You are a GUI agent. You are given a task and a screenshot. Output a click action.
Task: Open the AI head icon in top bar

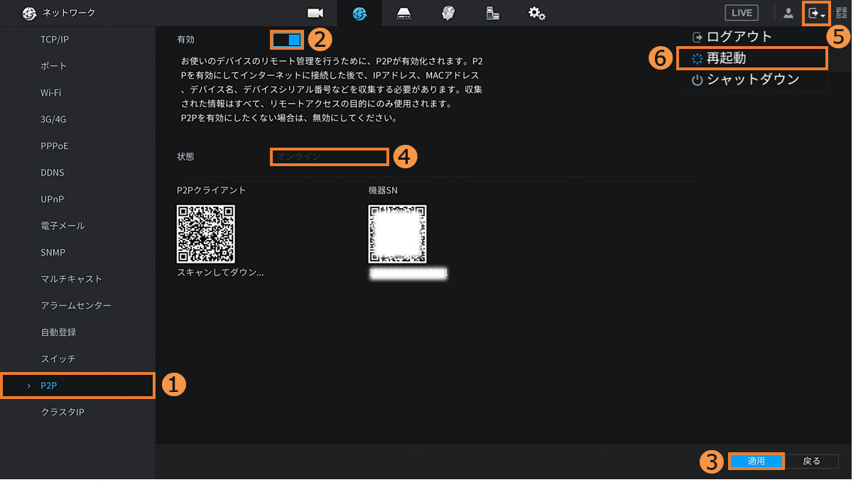coord(447,13)
